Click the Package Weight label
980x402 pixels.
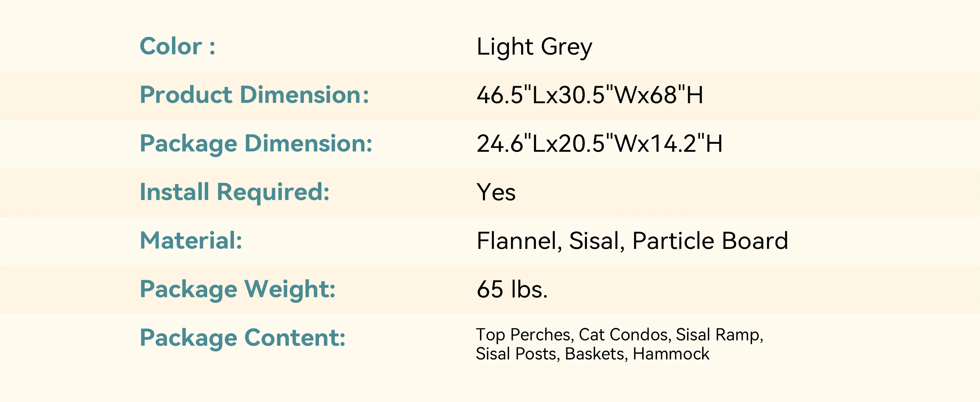tap(237, 289)
